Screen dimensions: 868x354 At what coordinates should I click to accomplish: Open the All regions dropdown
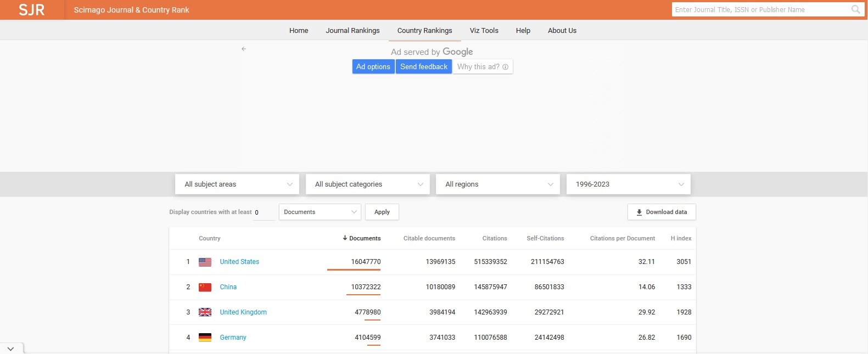tap(497, 184)
